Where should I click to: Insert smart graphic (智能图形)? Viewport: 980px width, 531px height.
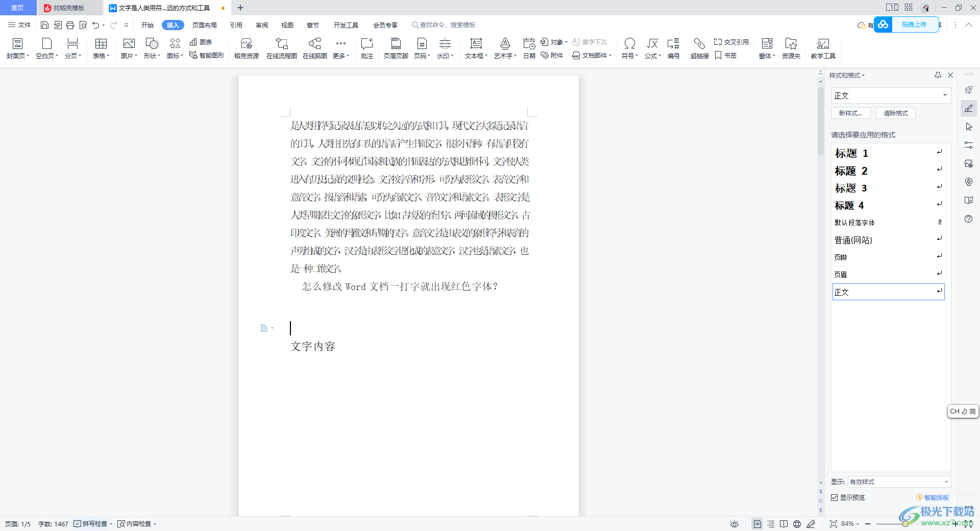[x=207, y=55]
